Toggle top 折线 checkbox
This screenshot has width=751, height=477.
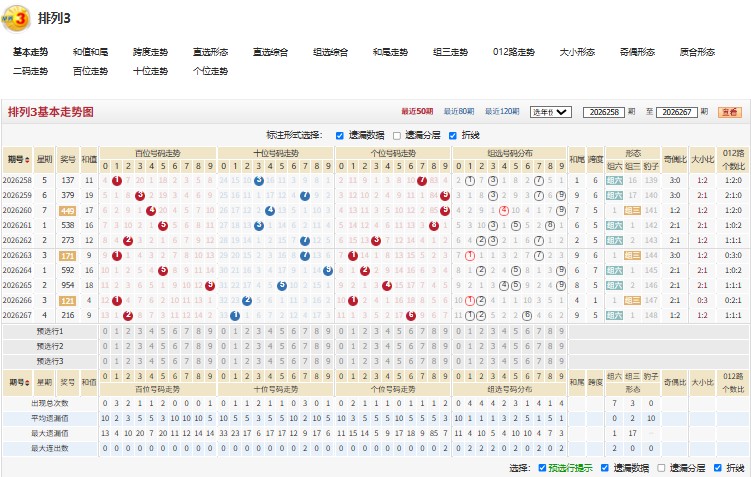[x=453, y=136]
